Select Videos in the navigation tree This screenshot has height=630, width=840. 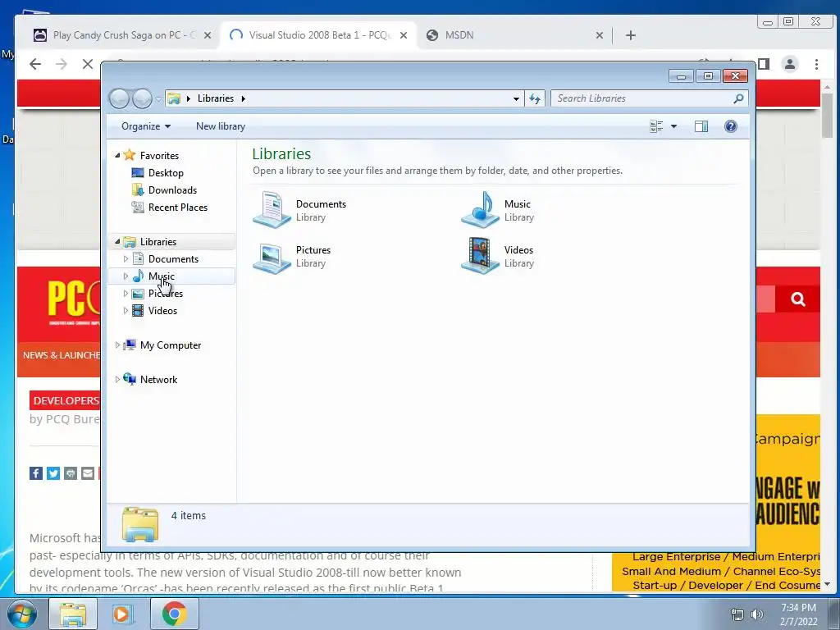(162, 311)
